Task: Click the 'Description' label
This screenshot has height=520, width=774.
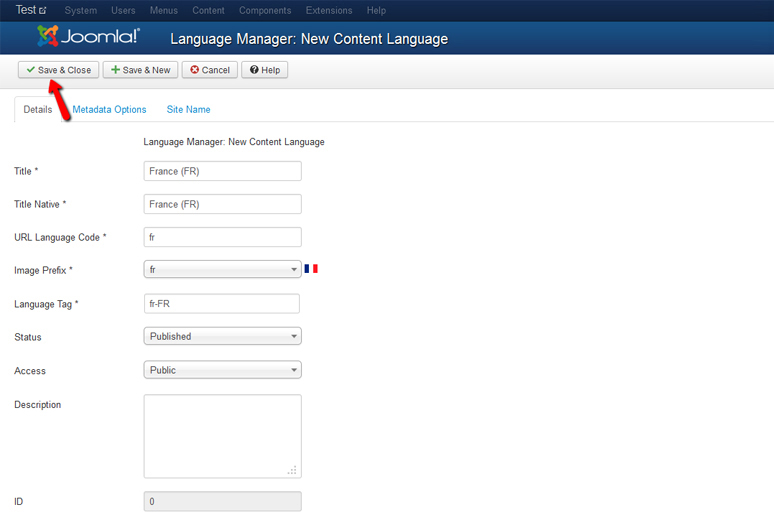Action: click(x=38, y=404)
